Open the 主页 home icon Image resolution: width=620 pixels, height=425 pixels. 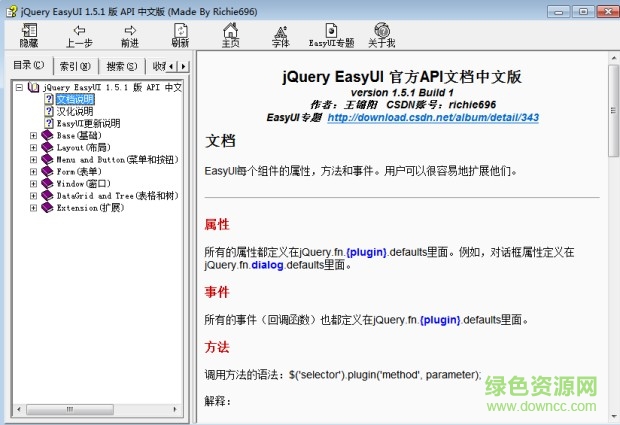(230, 35)
